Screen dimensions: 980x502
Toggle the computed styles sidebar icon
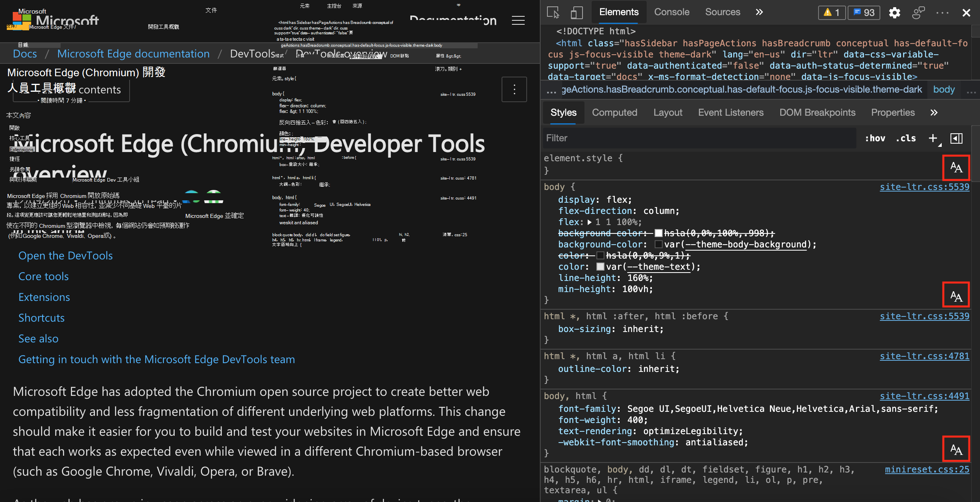(x=956, y=138)
